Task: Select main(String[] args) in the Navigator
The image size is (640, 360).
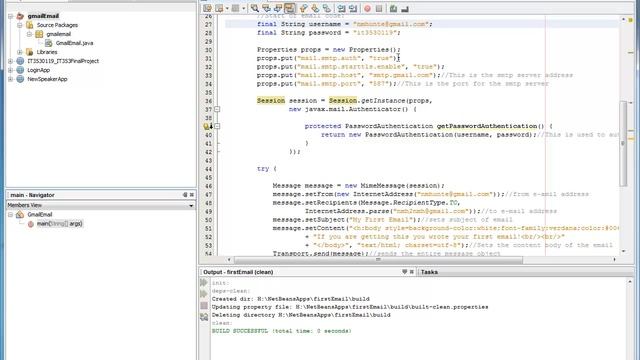Action: pos(60,224)
